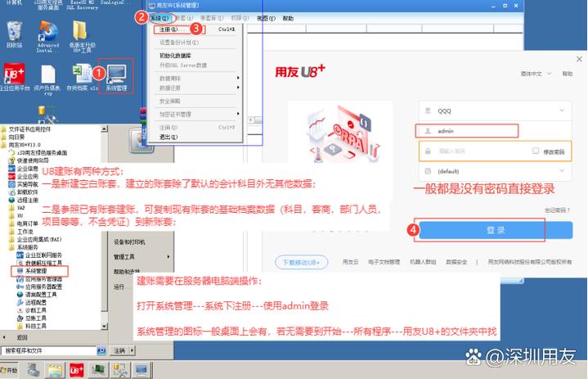Open the 开始 Start button
This screenshot has height=379, width=588.
pos(9,370)
